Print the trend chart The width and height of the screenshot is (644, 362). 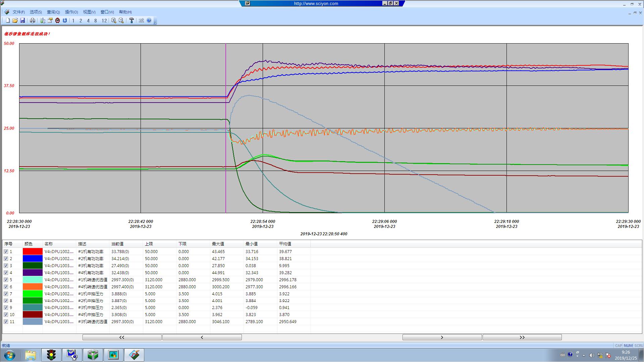point(33,20)
